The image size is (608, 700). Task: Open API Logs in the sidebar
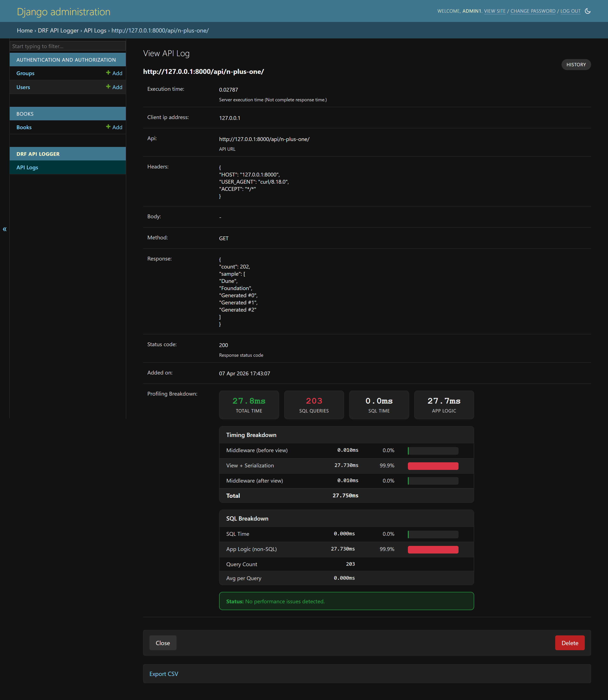(x=27, y=167)
